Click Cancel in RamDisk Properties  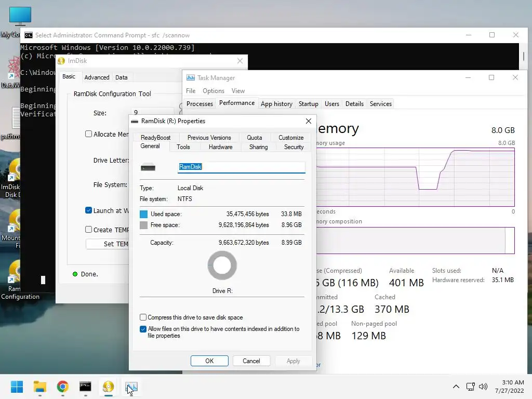251,361
